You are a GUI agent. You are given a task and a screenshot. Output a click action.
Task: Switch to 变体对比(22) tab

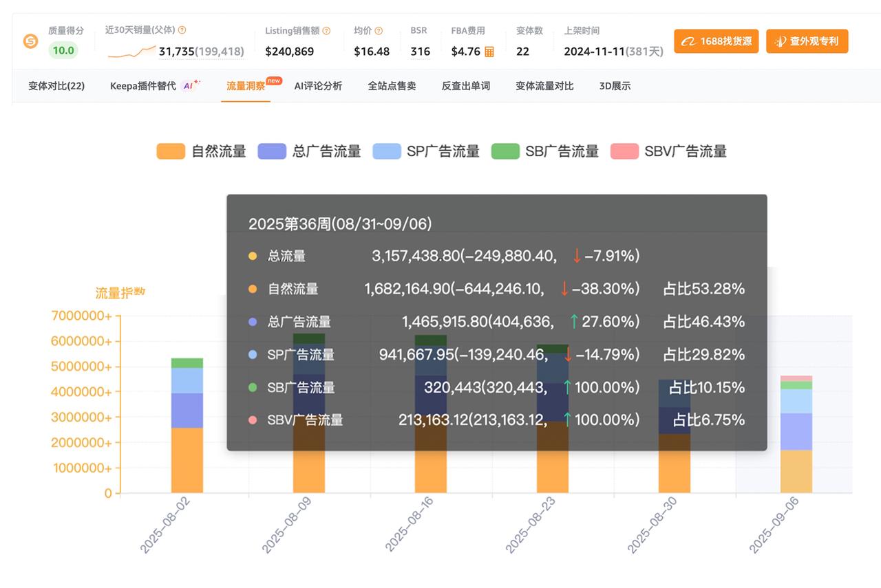click(56, 86)
